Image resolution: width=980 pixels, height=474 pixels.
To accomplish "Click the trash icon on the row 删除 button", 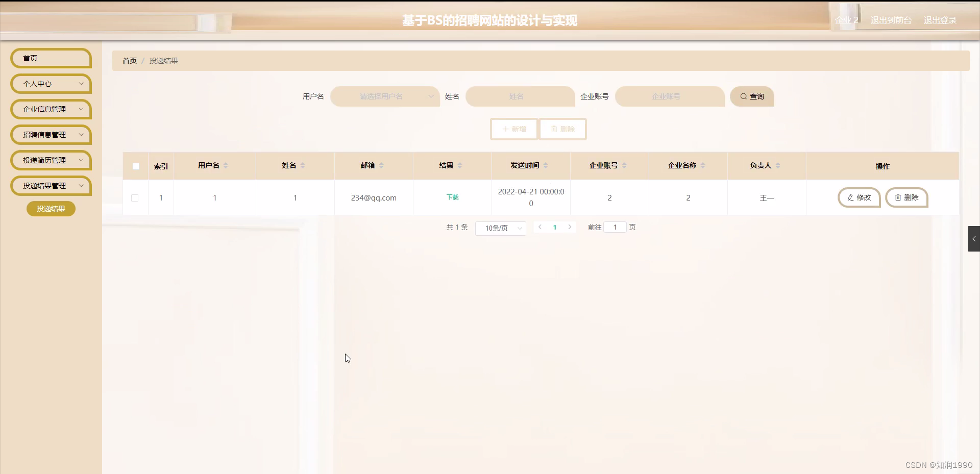I will [897, 198].
